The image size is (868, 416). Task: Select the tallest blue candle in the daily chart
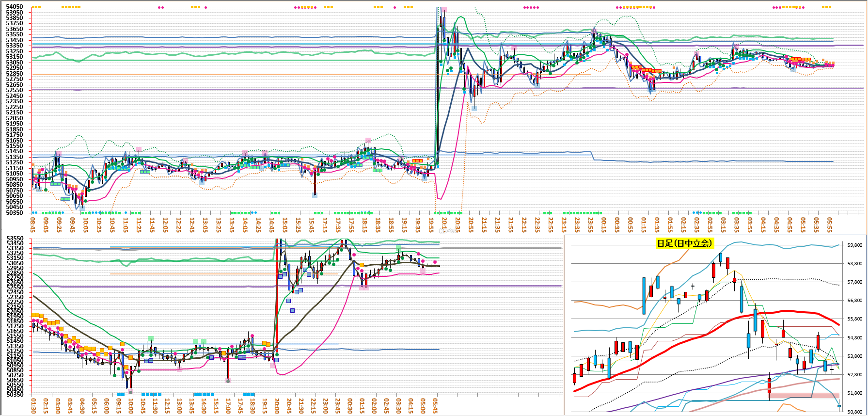[x=644, y=296]
